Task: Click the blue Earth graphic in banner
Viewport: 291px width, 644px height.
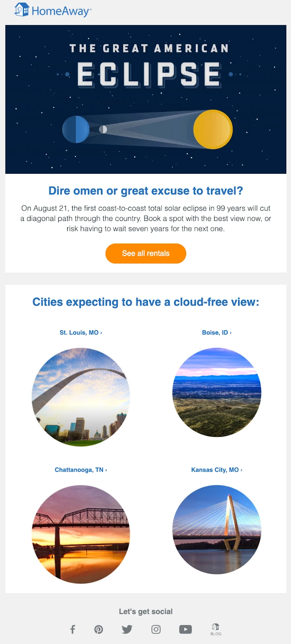Action: (76, 129)
